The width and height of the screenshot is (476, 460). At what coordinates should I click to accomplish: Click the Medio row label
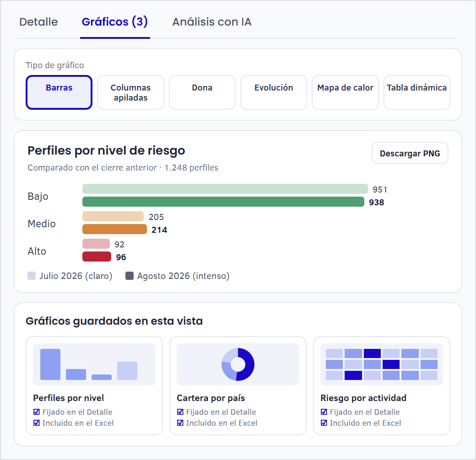coord(42,224)
